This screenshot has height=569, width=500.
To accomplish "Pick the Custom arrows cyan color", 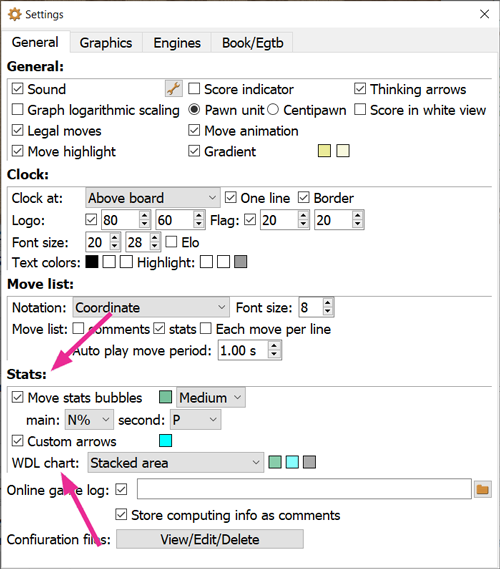I will pyautogui.click(x=165, y=441).
